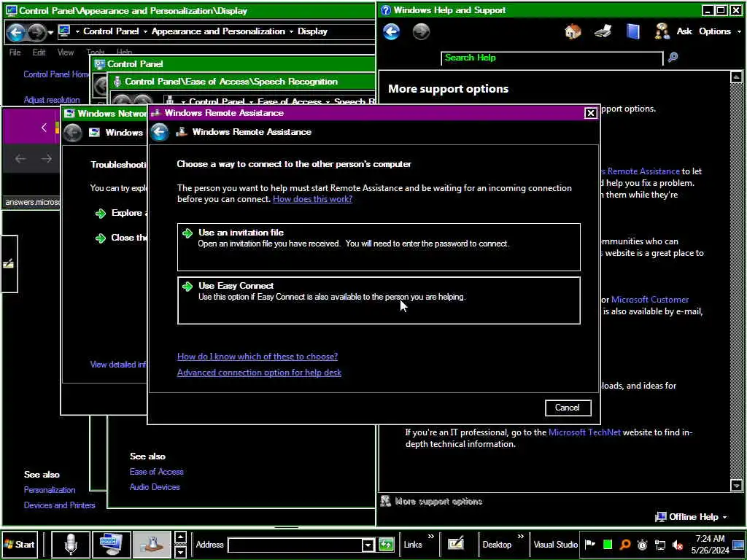747x560 pixels.
Task: Click browser back arrow below purple bar
Action: pos(20,158)
